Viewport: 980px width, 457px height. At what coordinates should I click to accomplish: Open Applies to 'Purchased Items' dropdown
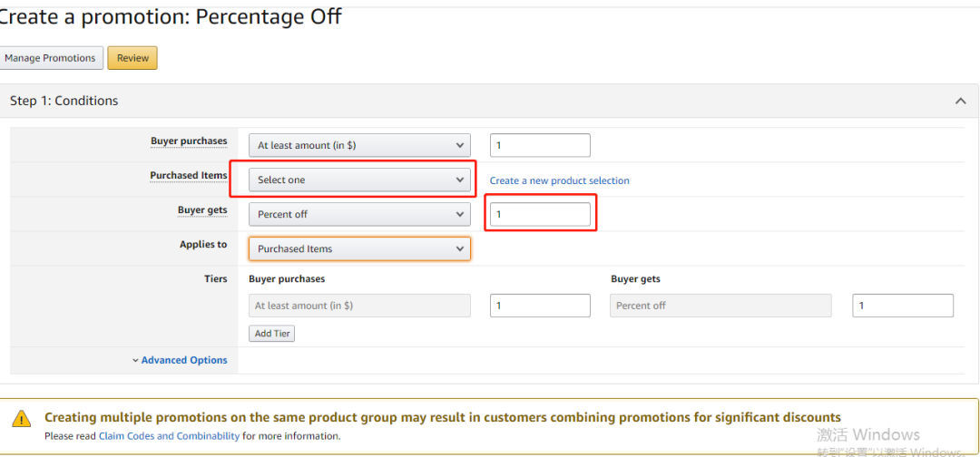tap(359, 248)
